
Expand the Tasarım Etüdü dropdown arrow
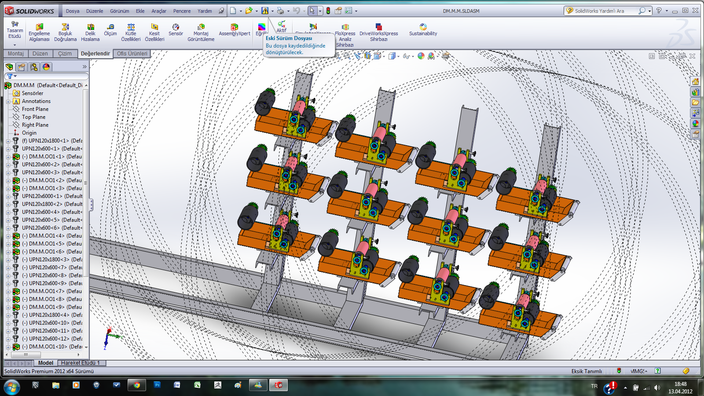pos(15,44)
